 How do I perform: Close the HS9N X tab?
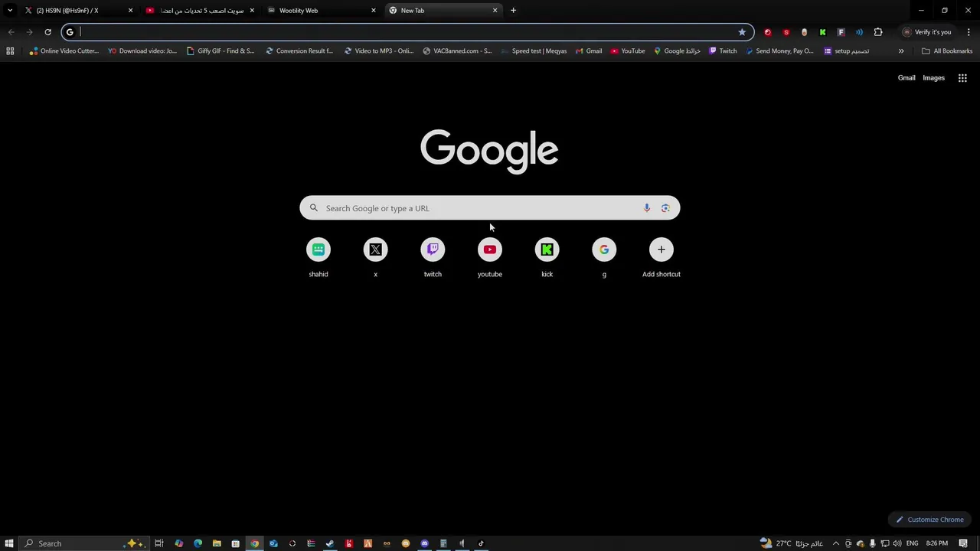coord(130,11)
